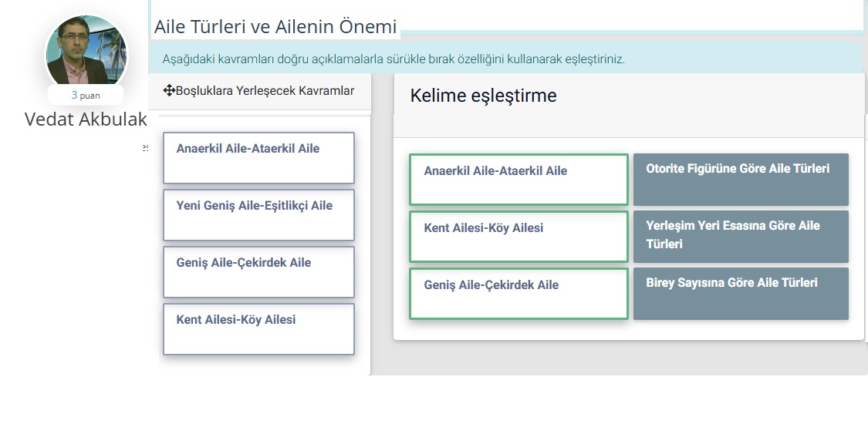Click the Kelime eşleştirme panel heading
This screenshot has height=434, width=868.
click(x=483, y=96)
